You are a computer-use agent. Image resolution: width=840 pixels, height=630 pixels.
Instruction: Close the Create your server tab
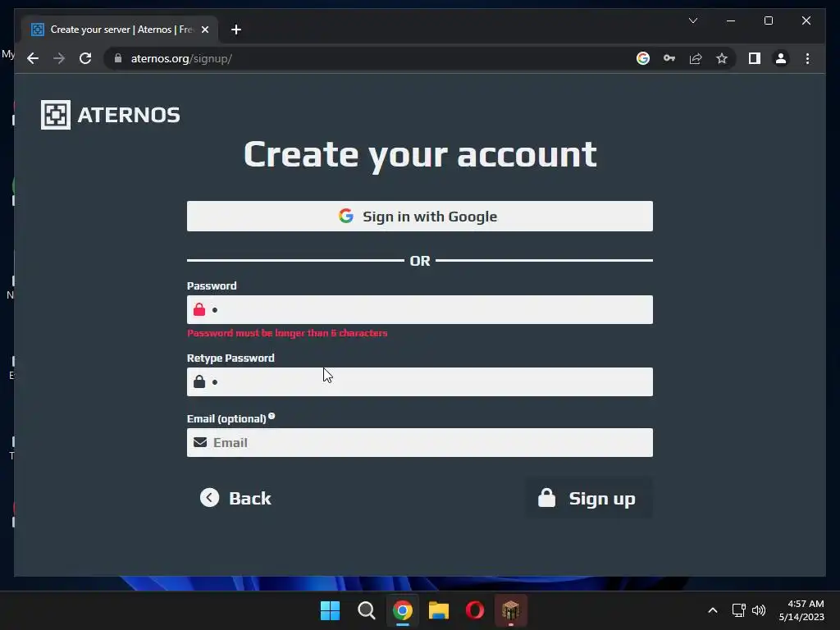tap(204, 30)
